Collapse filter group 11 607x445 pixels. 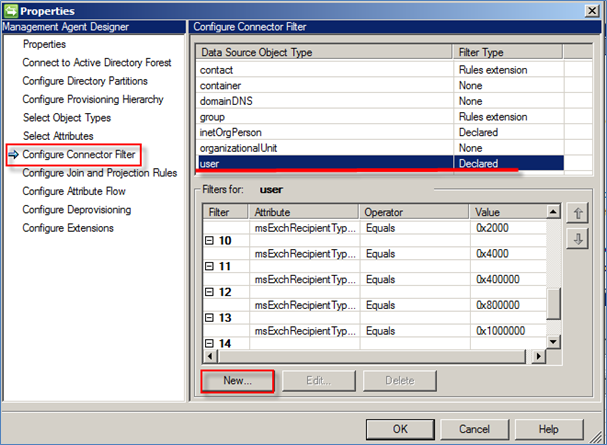tap(209, 267)
